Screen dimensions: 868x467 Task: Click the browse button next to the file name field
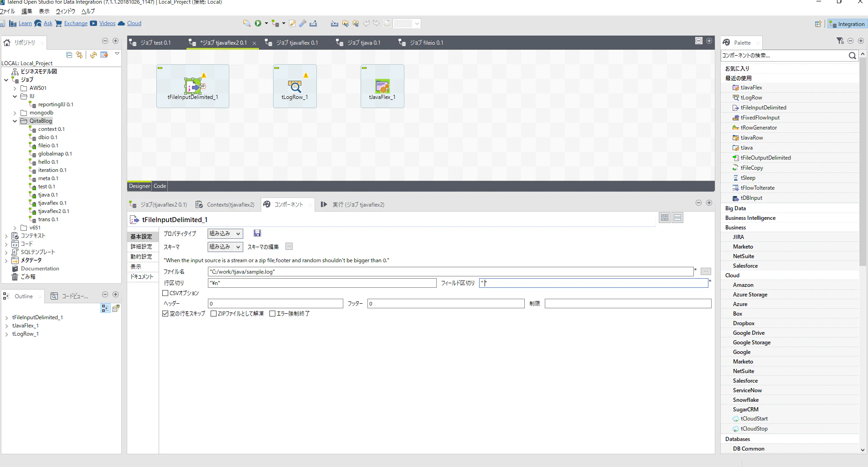(706, 271)
